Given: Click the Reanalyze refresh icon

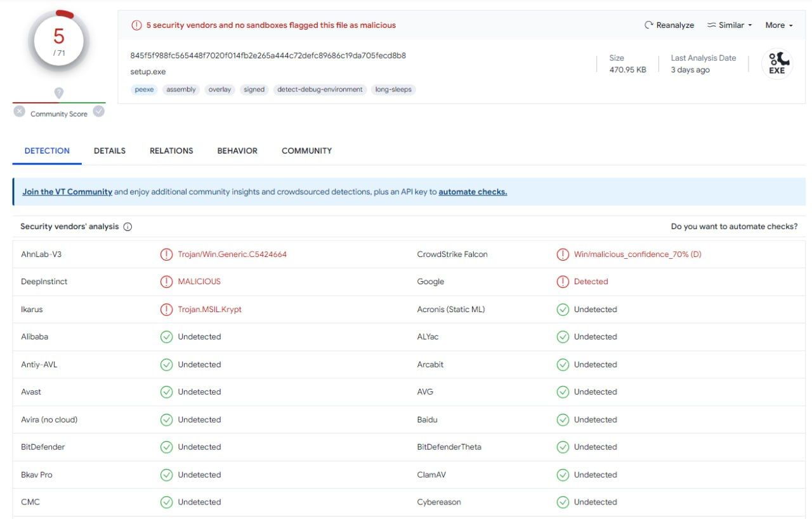Looking at the screenshot, I should pos(648,25).
